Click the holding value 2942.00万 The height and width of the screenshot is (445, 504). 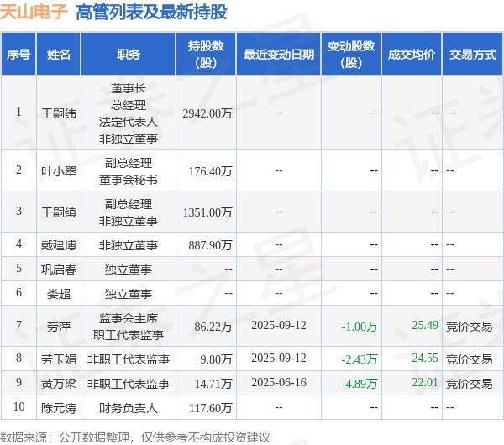pos(207,113)
